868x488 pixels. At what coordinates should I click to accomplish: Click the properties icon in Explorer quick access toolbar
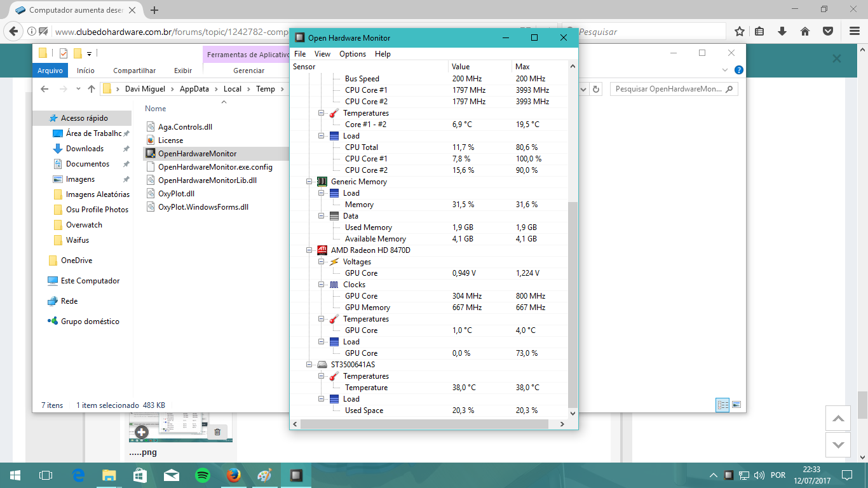pos(63,53)
